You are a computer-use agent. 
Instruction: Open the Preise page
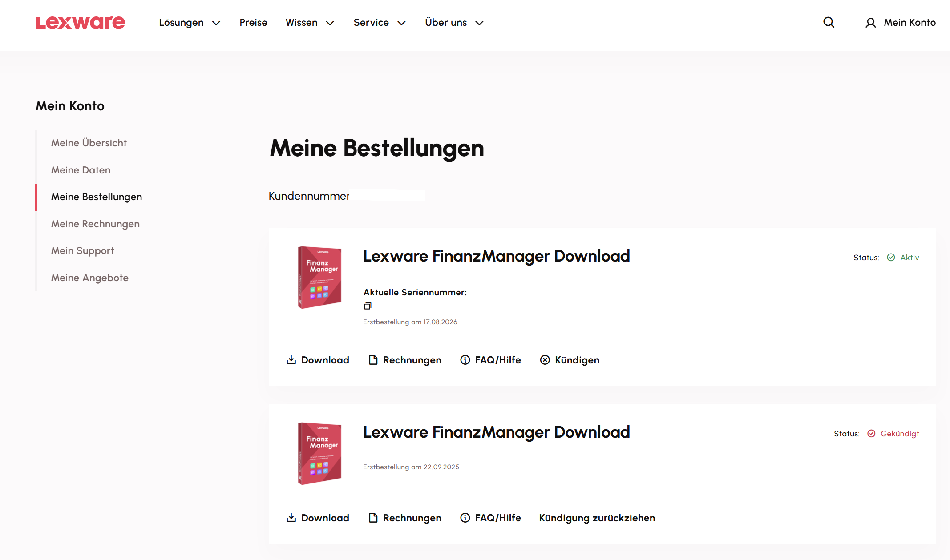pyautogui.click(x=253, y=23)
